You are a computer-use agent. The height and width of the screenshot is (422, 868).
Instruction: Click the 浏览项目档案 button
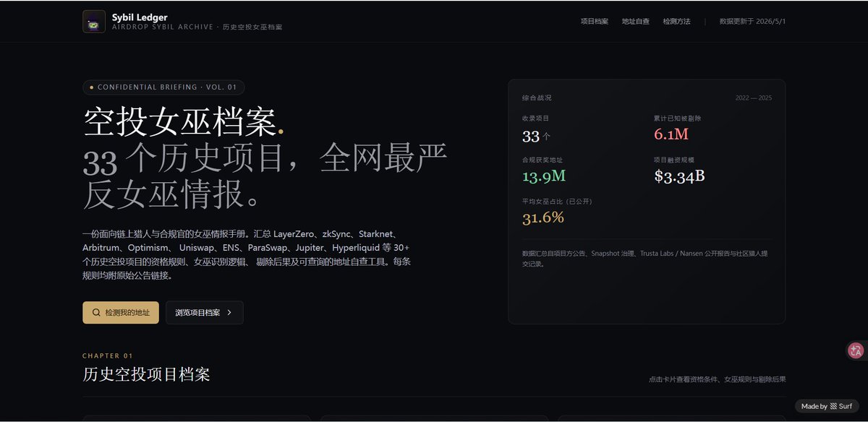pos(205,313)
